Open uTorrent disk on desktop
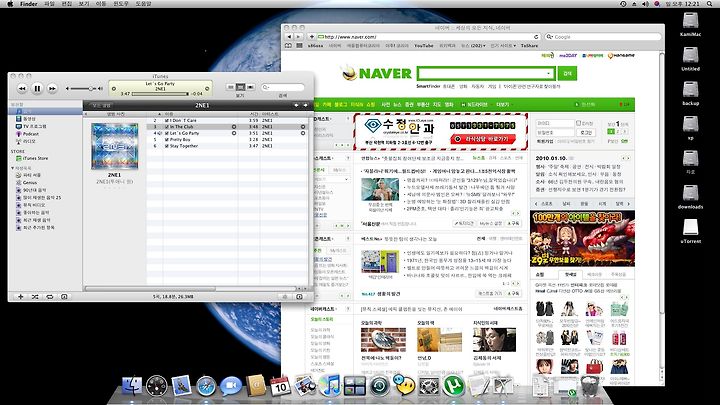Image resolution: width=720 pixels, height=405 pixels. (690, 231)
